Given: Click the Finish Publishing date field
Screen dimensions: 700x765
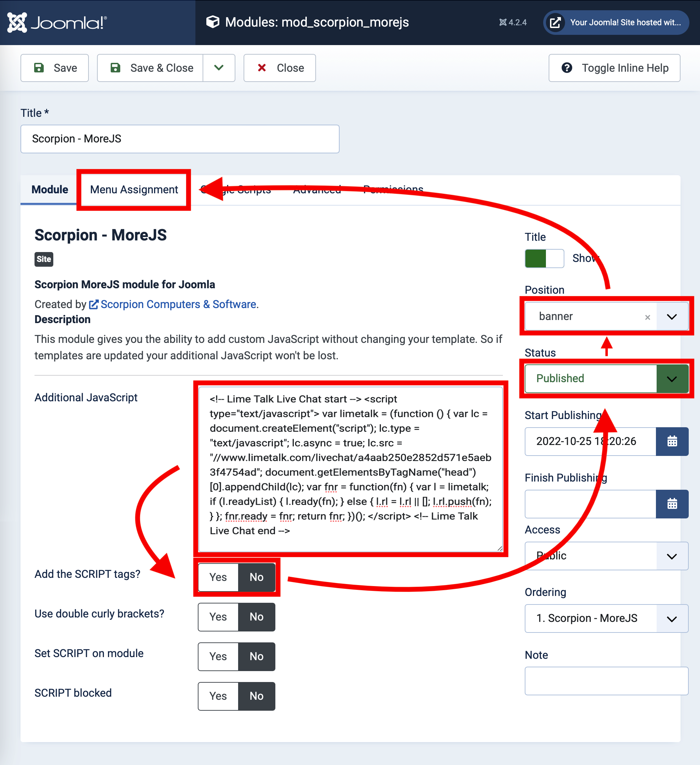Looking at the screenshot, I should point(591,504).
